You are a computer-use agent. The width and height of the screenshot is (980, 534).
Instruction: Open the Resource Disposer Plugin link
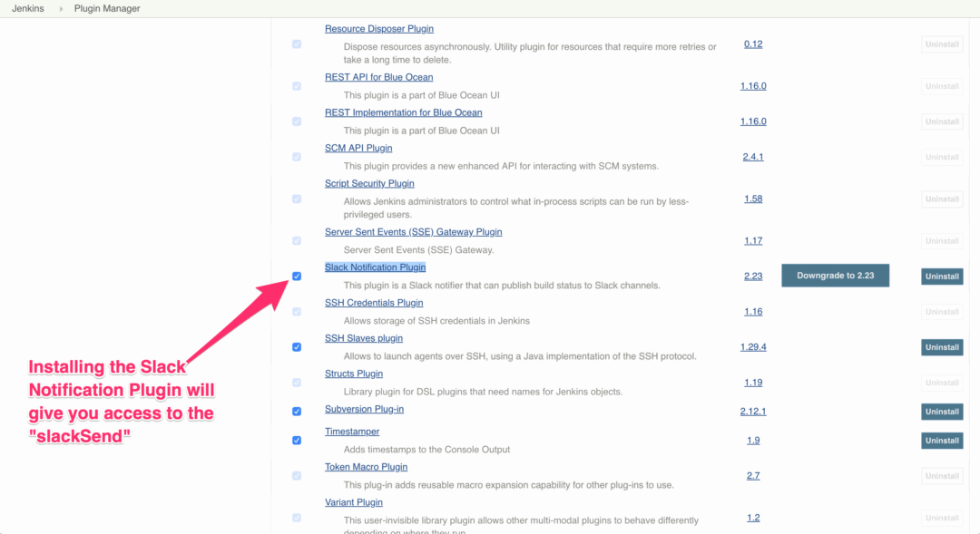click(x=377, y=29)
